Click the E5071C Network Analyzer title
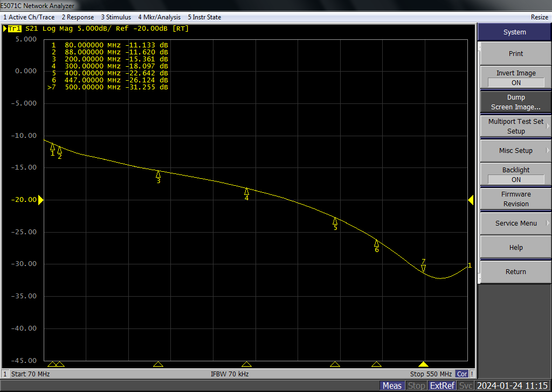Screen dimensions: 552x392 [x=37, y=5]
